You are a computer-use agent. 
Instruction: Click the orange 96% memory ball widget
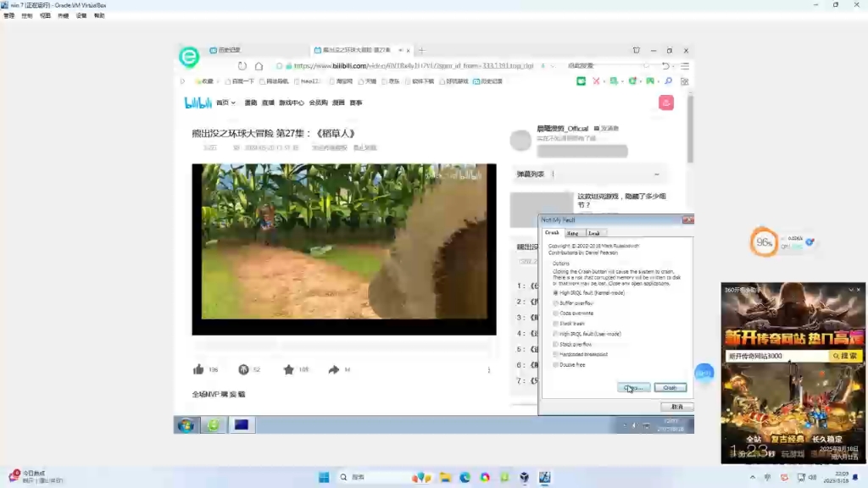[x=764, y=242]
